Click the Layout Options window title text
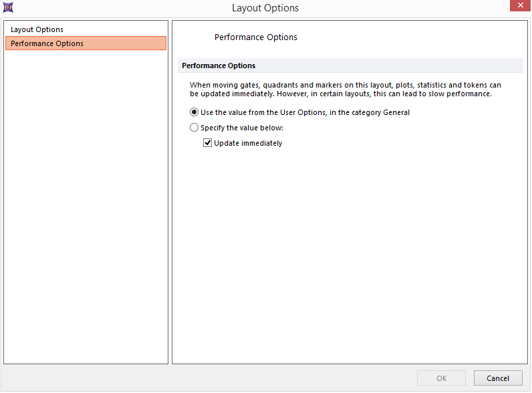 (265, 8)
